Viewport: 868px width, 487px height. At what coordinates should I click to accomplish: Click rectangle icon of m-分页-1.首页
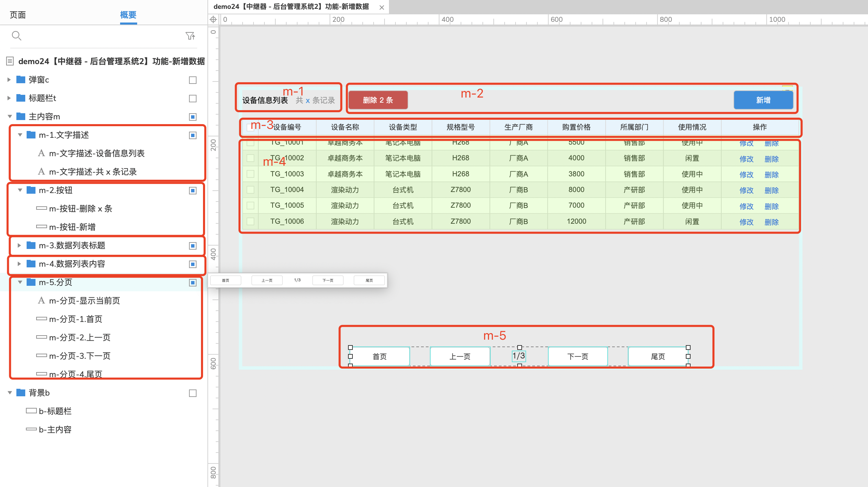click(42, 319)
